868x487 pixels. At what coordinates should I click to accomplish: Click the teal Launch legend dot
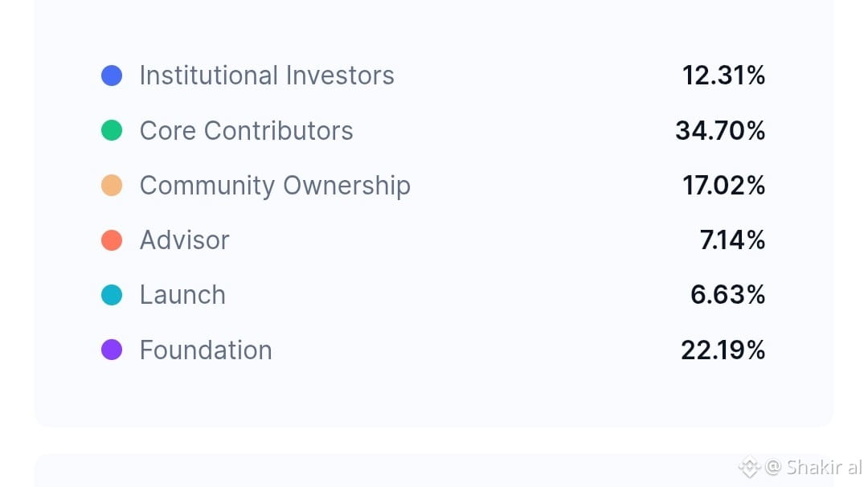112,295
